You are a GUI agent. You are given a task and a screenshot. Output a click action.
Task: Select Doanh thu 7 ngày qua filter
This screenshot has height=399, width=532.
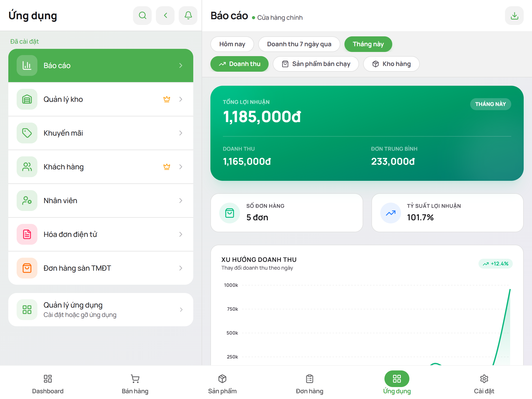coord(299,44)
